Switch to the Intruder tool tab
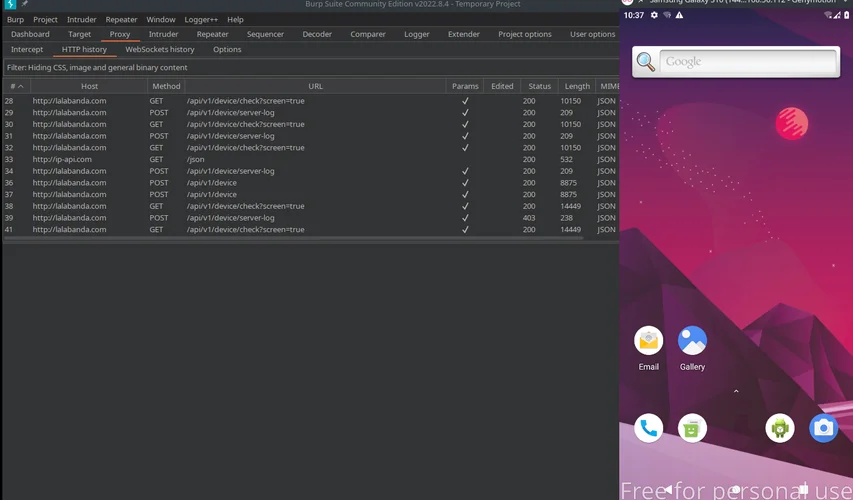The height and width of the screenshot is (500, 853). click(163, 34)
